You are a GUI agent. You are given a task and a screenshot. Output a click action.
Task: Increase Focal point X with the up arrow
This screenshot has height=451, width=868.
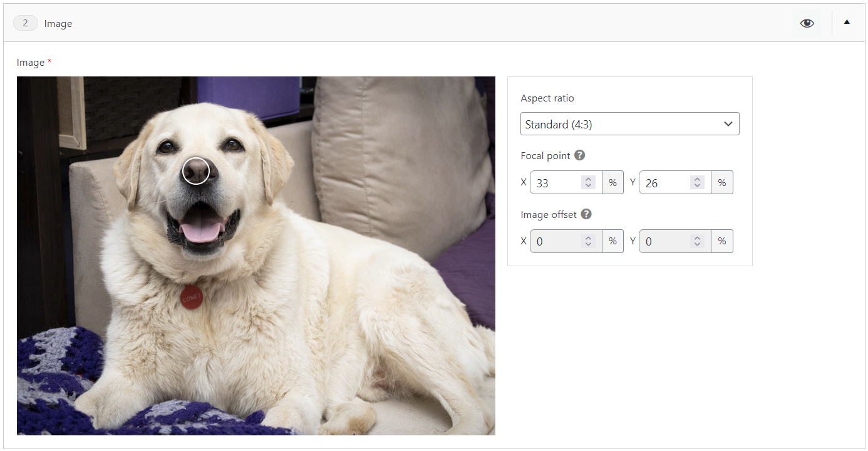tap(588, 179)
